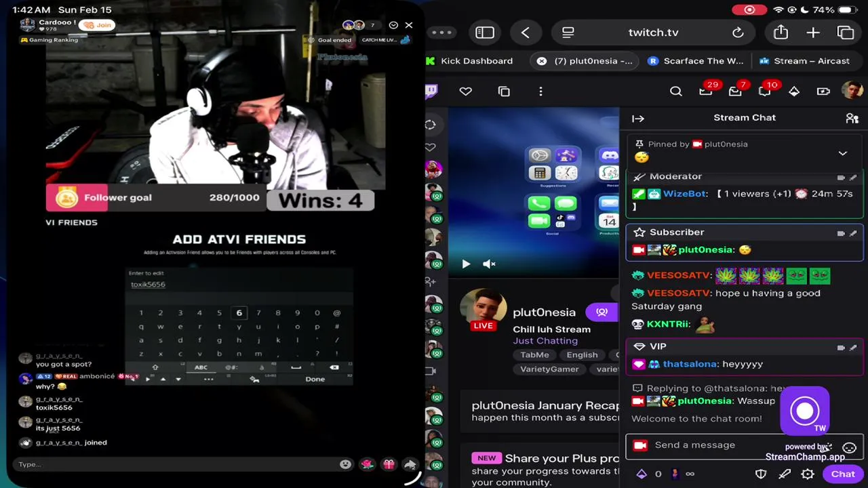Viewport: 868px width, 488px height.
Task: Select the TabMe stream tag
Action: [534, 355]
